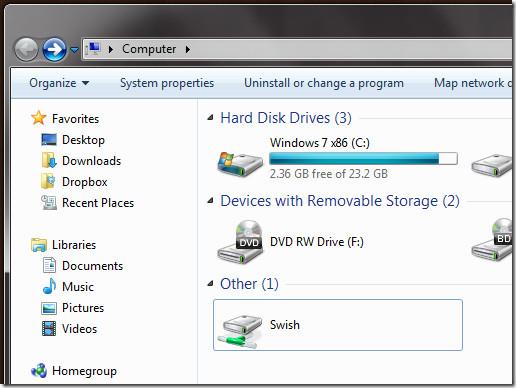The height and width of the screenshot is (388, 516).
Task: Click the BD drive icon at right
Action: [492, 239]
